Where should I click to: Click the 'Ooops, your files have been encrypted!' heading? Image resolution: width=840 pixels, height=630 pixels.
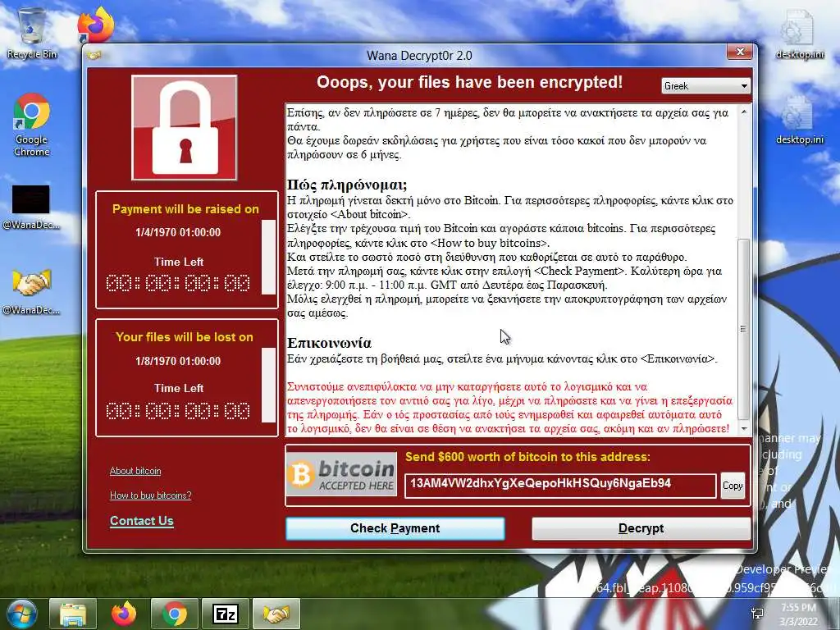[x=469, y=83]
